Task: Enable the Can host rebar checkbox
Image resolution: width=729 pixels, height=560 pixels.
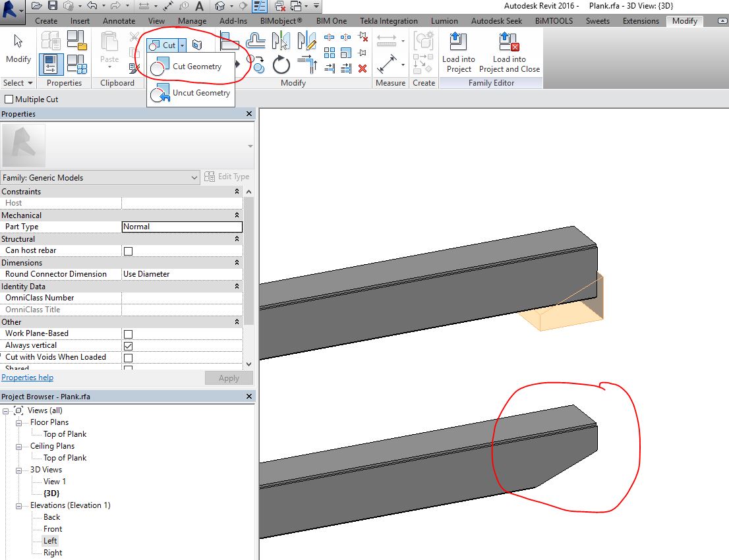Action: [129, 250]
